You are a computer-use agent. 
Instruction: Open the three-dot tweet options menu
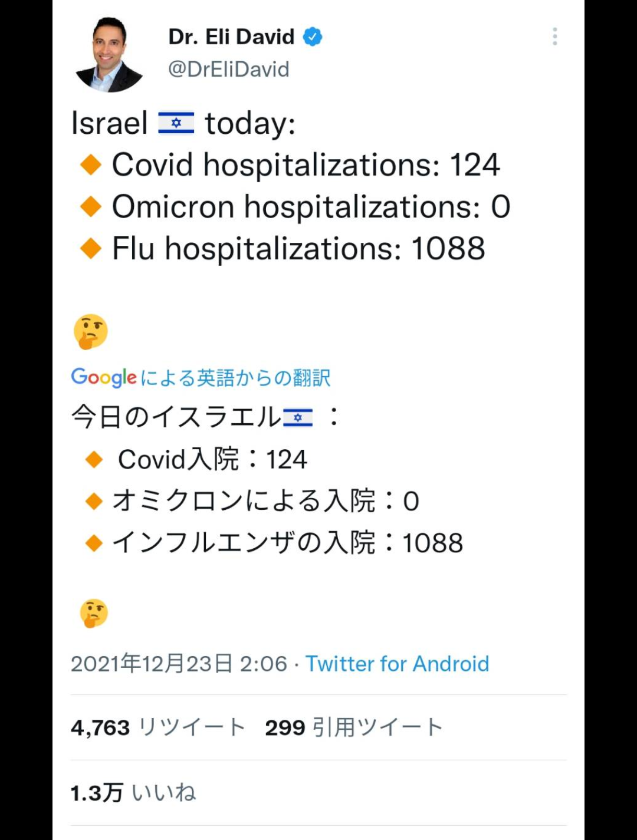[x=554, y=37]
